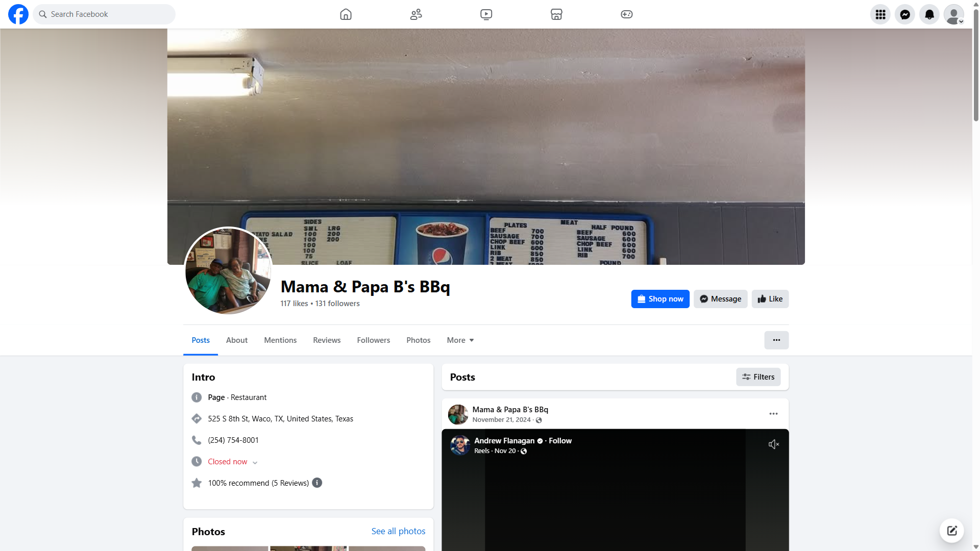Toggle Like on Mama & Papa B's page
Screen dimensions: 980x551
tap(770, 299)
